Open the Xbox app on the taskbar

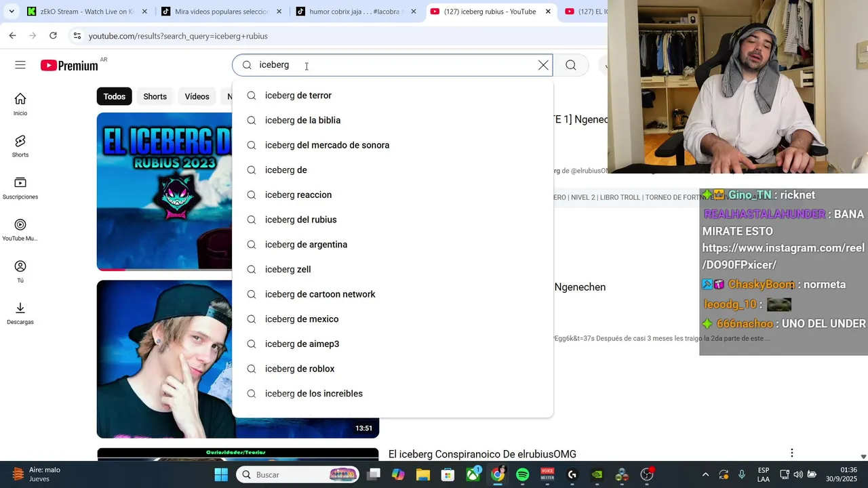pos(473,474)
